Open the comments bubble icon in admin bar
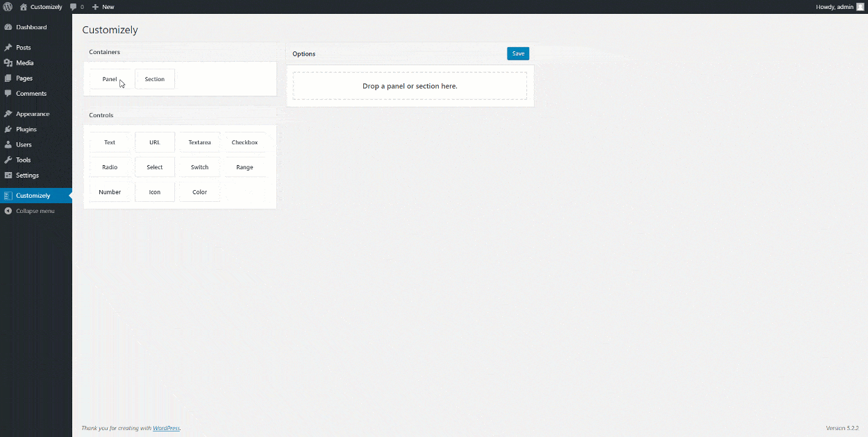The image size is (868, 437). pos(73,7)
